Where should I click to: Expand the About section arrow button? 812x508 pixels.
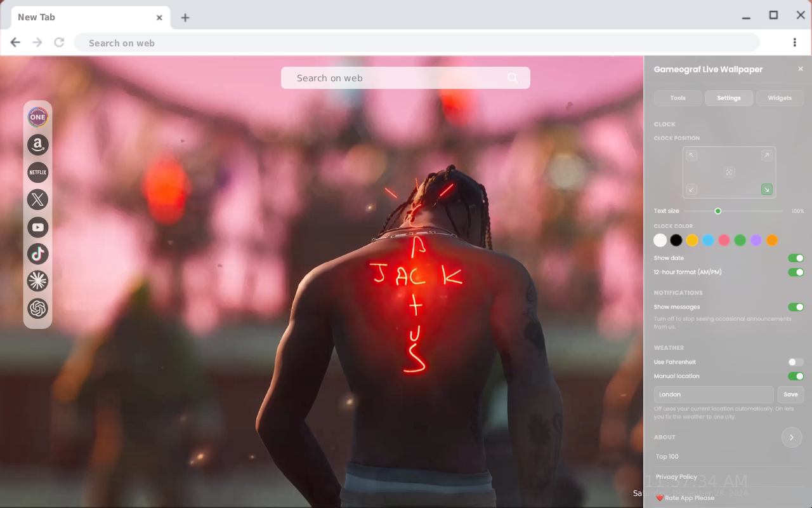click(792, 438)
